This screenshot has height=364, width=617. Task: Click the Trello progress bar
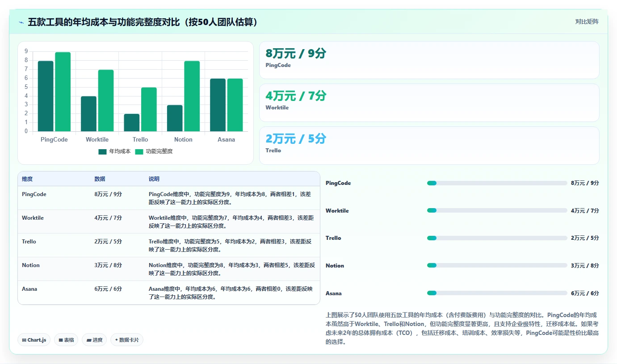[x=497, y=238]
